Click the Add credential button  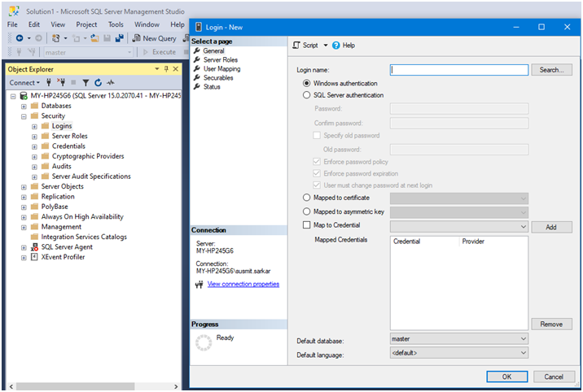[551, 227]
